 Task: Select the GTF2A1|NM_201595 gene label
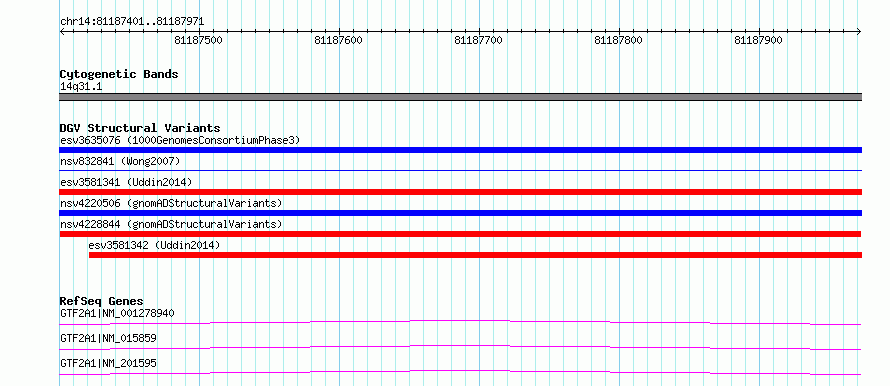point(108,363)
